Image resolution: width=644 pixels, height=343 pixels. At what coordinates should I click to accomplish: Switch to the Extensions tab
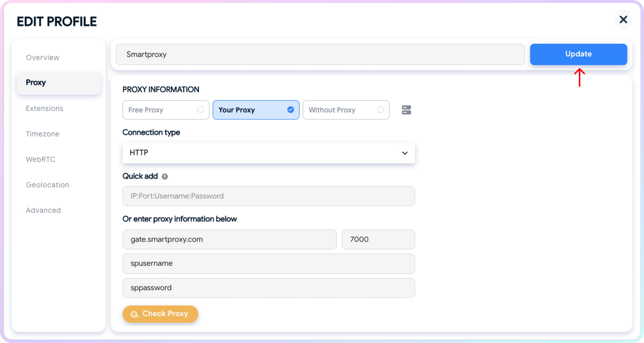[x=44, y=108]
